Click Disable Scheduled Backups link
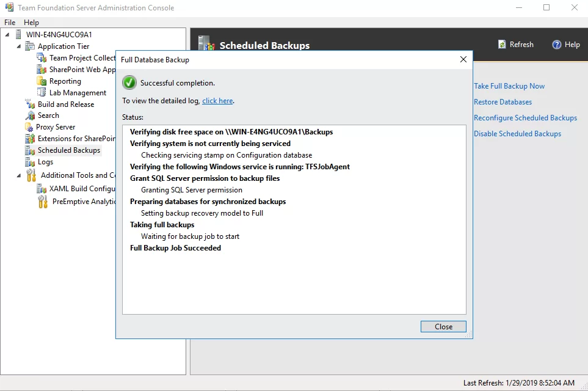The image size is (588, 391). coord(517,134)
